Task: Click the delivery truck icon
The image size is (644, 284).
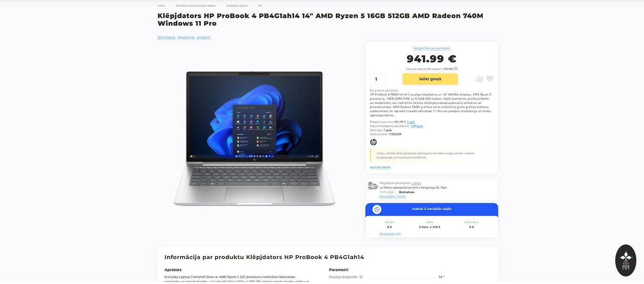Action: 373,186
